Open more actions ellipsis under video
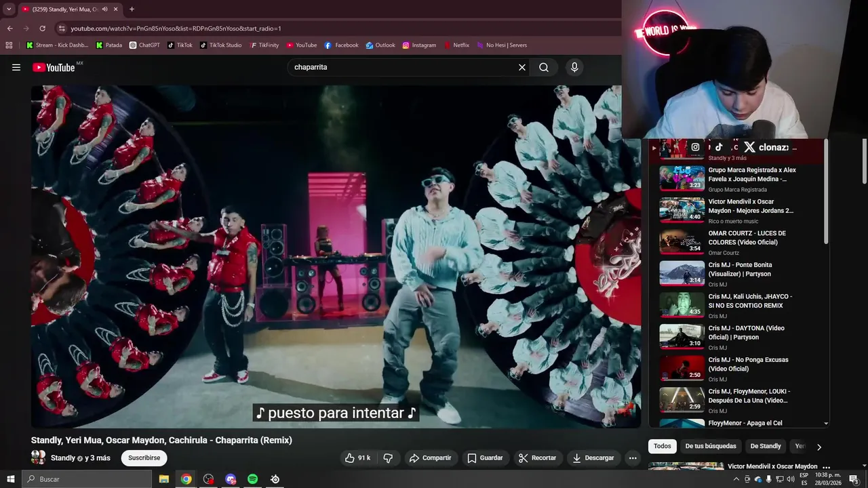The width and height of the screenshot is (868, 488). pos(633,458)
